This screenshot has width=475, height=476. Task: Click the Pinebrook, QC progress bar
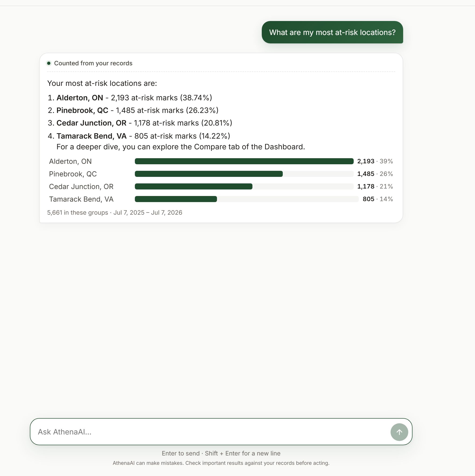pos(244,174)
